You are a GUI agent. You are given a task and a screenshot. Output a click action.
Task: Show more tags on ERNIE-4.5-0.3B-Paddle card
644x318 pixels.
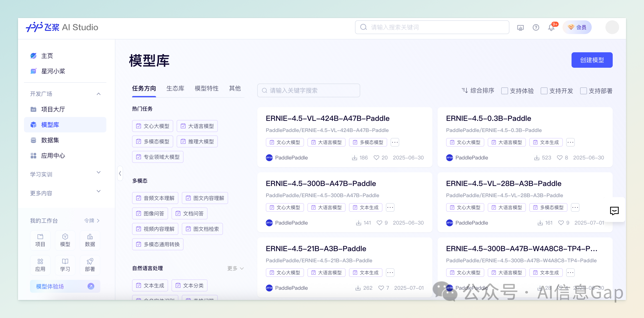click(x=570, y=142)
